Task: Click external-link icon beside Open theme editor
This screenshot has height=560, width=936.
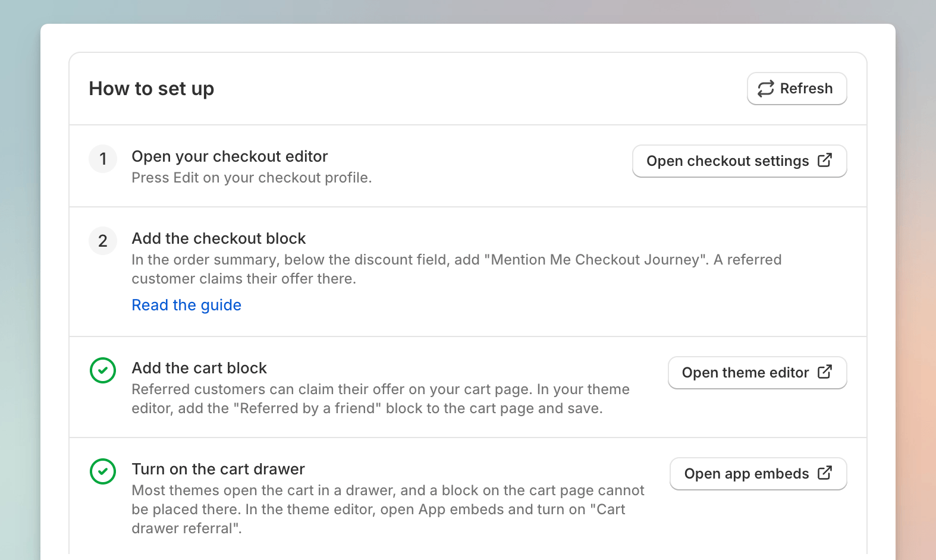Action: pyautogui.click(x=825, y=372)
